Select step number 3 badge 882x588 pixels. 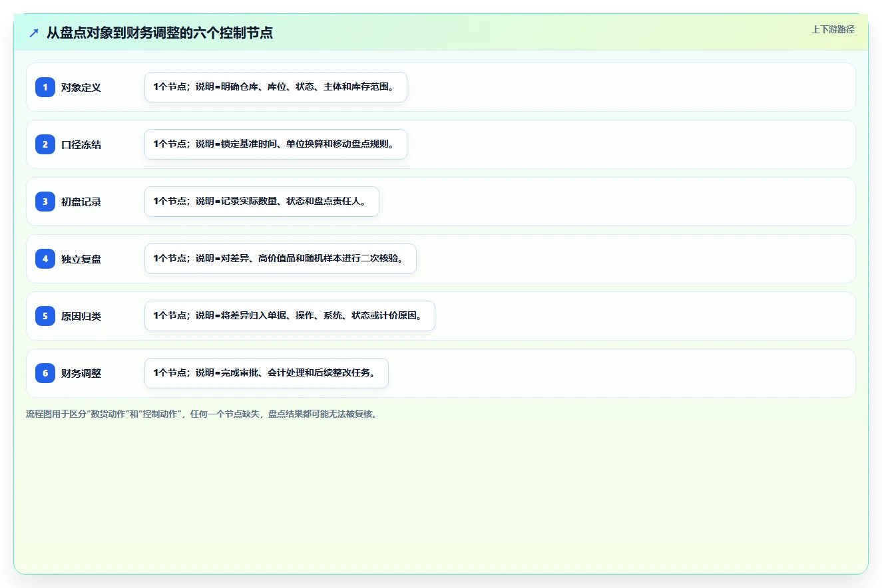tap(45, 202)
